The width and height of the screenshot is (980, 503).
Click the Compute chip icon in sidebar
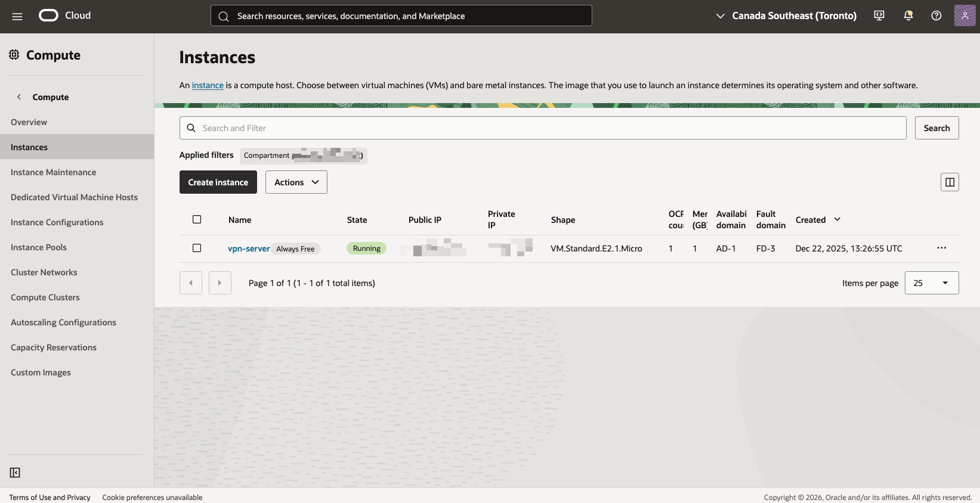click(14, 55)
